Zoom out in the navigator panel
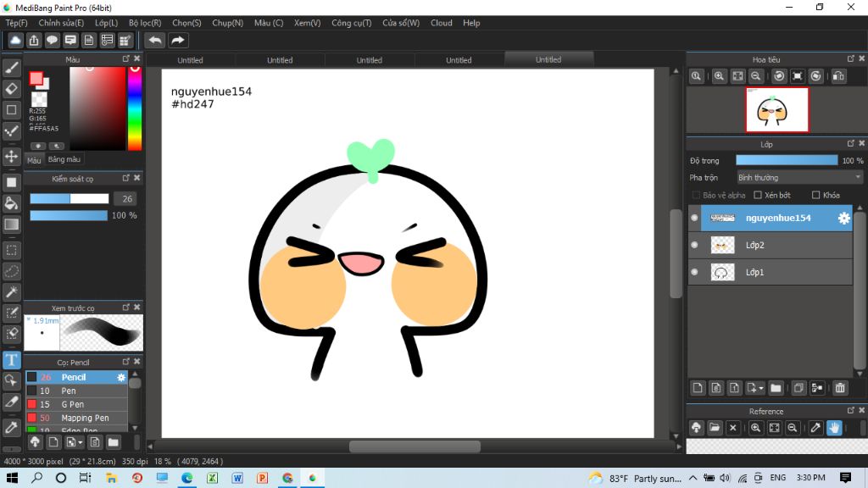The image size is (868, 488). [755, 76]
